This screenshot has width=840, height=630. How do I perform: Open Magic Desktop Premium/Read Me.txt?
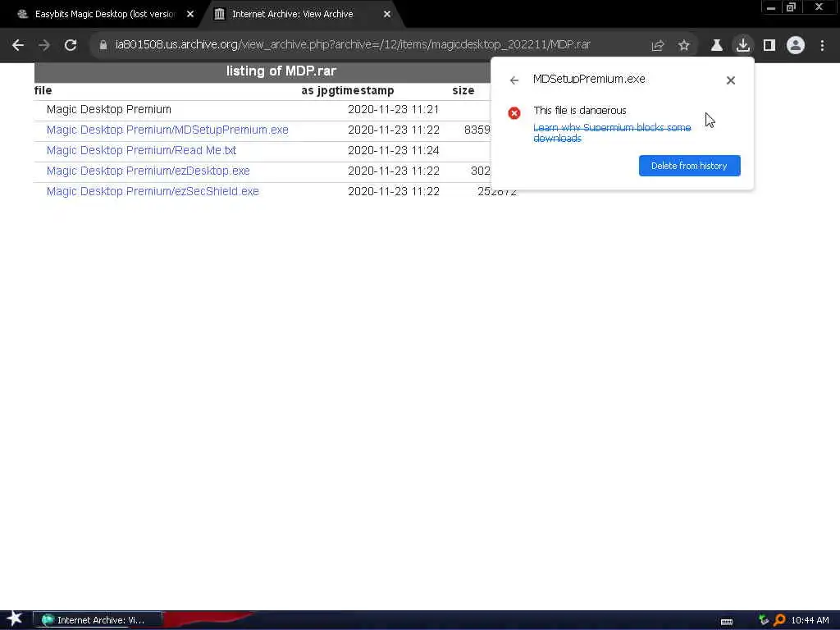(x=141, y=151)
